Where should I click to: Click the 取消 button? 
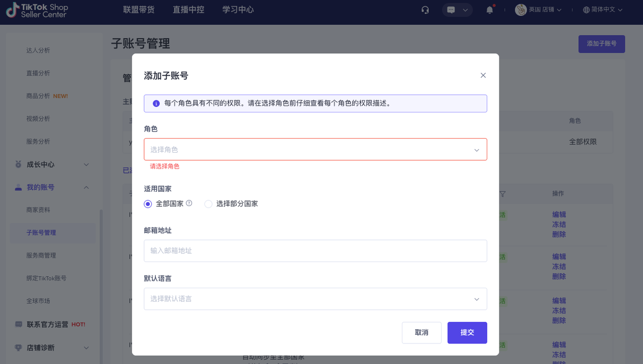tap(421, 333)
